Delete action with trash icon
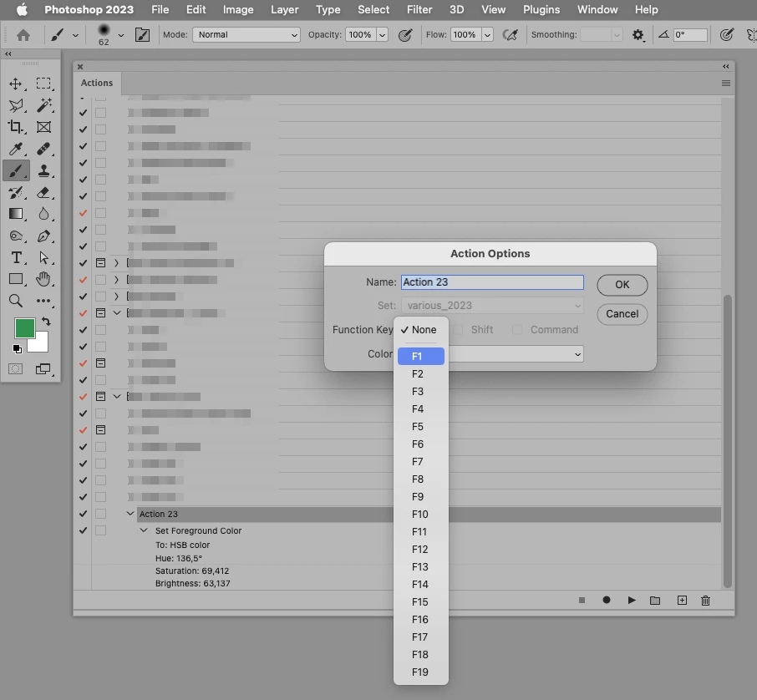This screenshot has height=700, width=757. click(x=705, y=601)
